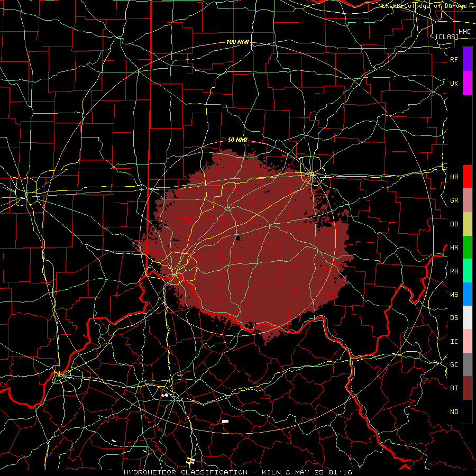Pick the WS blue legend swatch
The image size is (476, 476).
pyautogui.click(x=467, y=294)
